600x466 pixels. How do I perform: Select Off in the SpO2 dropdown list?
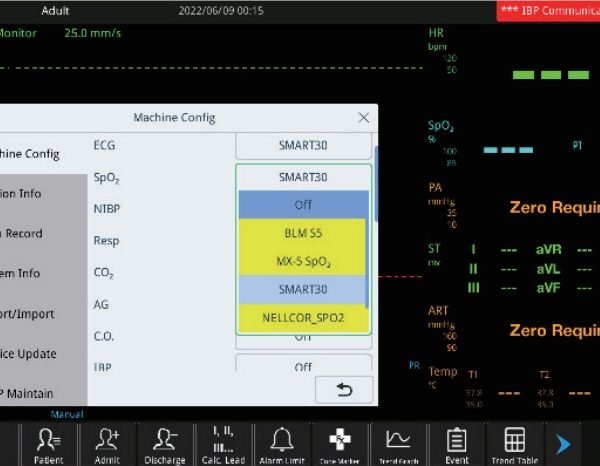[x=303, y=205]
